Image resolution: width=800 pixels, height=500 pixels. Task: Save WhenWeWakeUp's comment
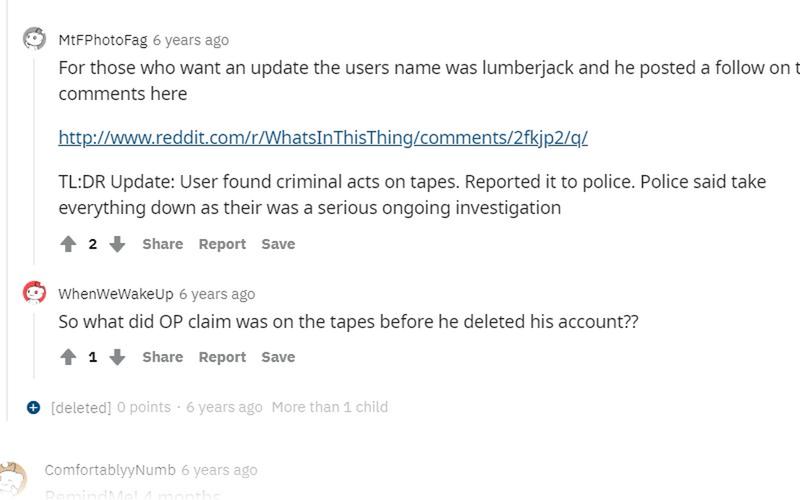(278, 357)
